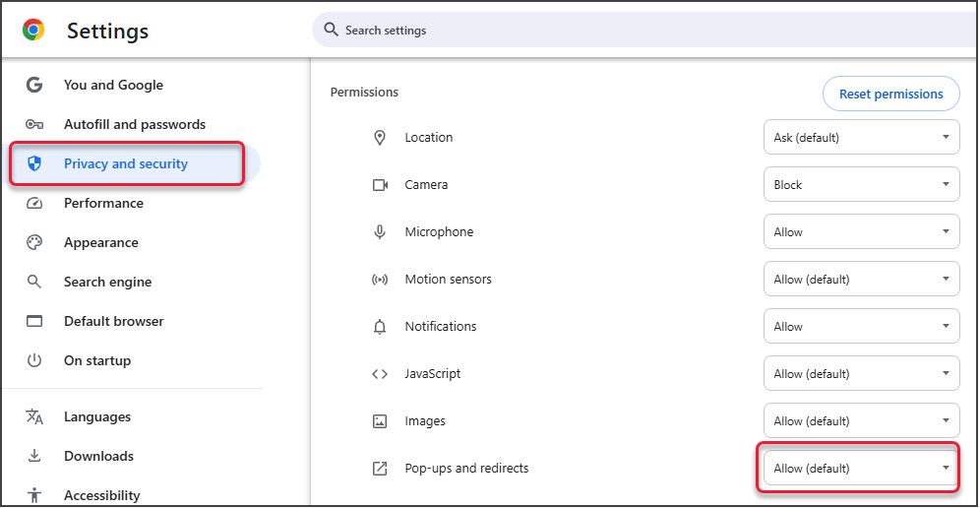The image size is (980, 508).
Task: Click the Chrome logo icon
Action: (33, 31)
